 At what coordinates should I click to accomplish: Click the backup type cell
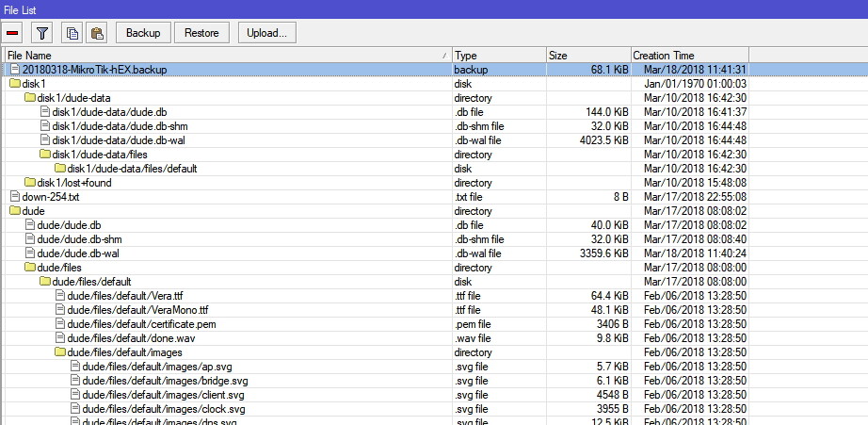pos(471,70)
